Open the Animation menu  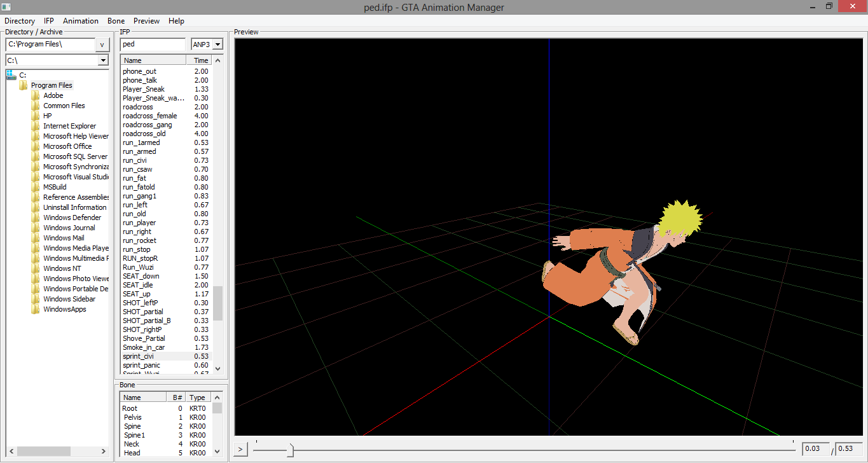pos(81,21)
